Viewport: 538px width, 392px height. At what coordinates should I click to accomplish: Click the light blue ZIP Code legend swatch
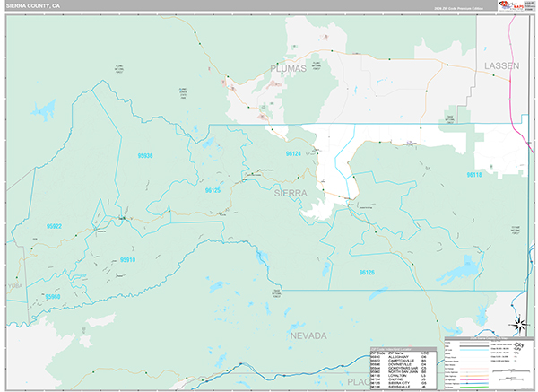pos(474,350)
